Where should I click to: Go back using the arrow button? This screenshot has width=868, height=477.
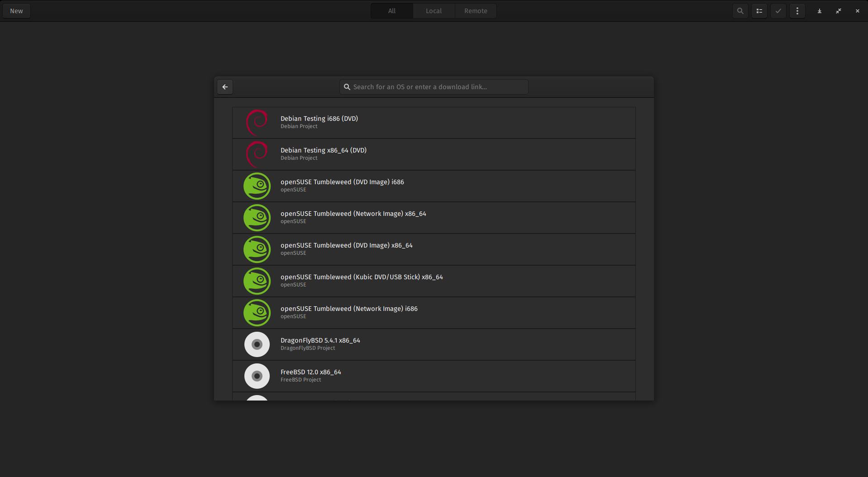click(x=225, y=87)
